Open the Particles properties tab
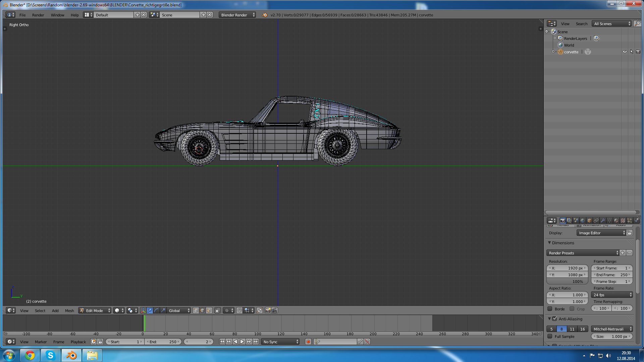The height and width of the screenshot is (362, 644). [x=630, y=221]
